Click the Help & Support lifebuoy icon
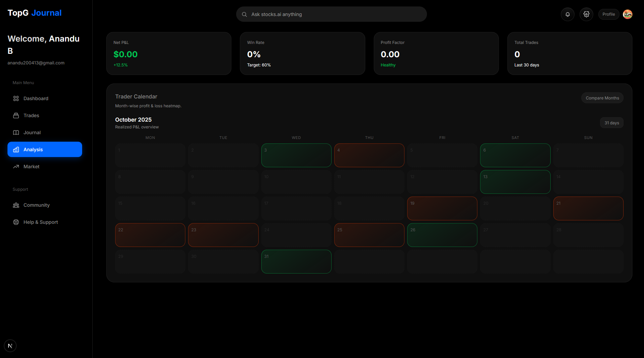This screenshot has height=358, width=644. pyautogui.click(x=16, y=222)
